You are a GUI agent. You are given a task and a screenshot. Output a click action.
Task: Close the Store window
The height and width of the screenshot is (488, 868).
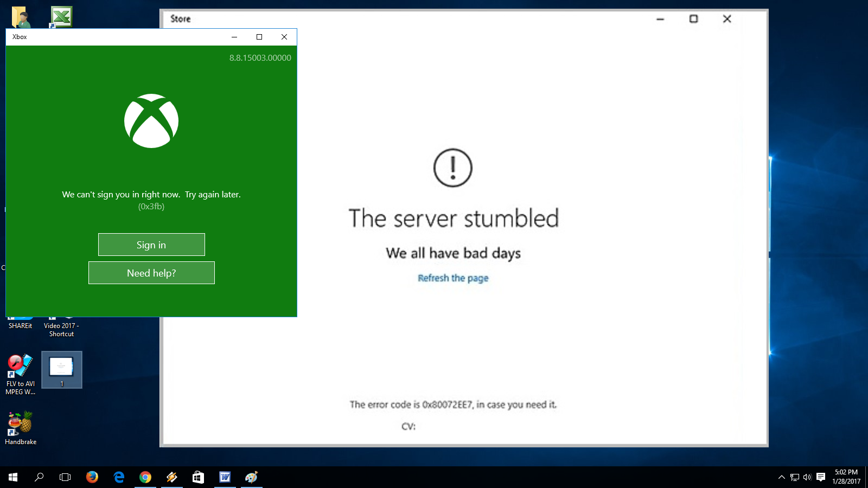(x=727, y=19)
